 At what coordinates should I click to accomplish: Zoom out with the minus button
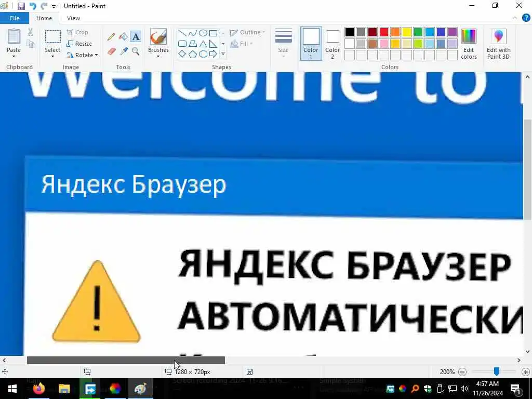[462, 372]
